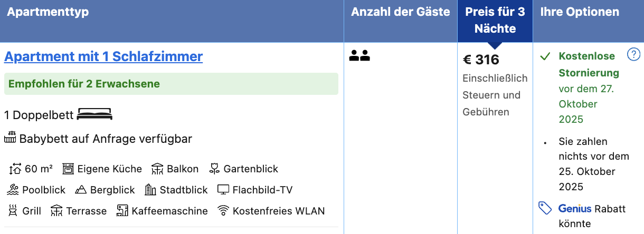Click the Empfohlen für 2 Erwachsene banner
The image size is (644, 234).
[x=171, y=84]
